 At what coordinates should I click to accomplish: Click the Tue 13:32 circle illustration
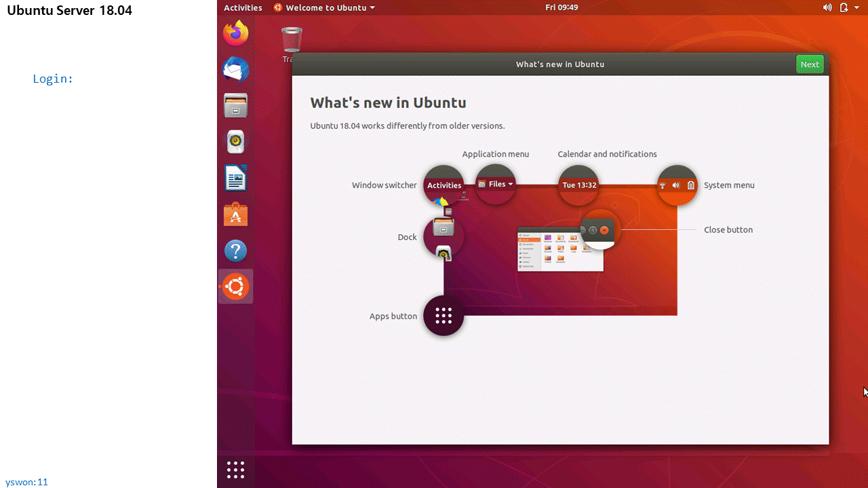(578, 185)
